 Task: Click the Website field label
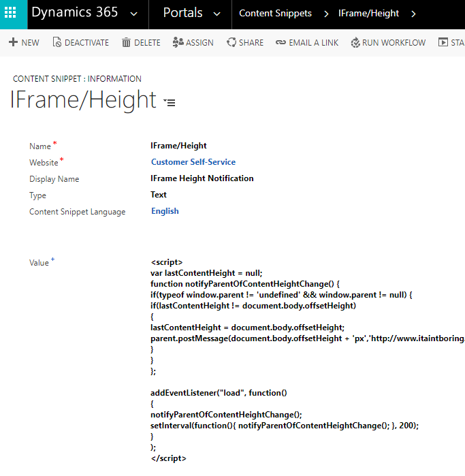coord(44,163)
